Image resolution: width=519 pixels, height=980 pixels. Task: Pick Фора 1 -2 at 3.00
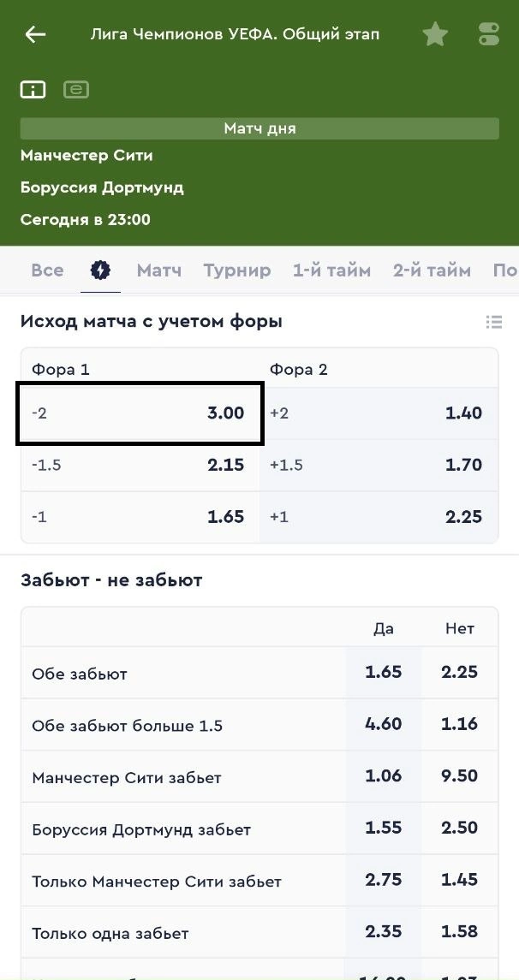(140, 413)
